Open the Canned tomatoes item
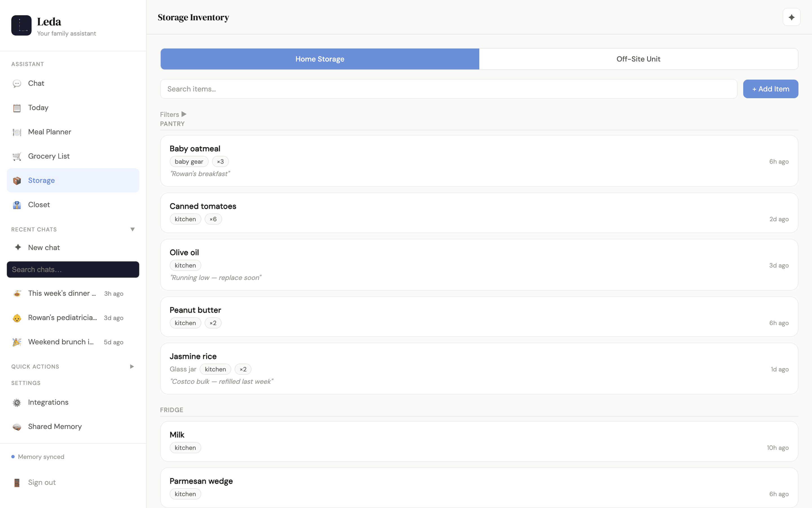Viewport: 812px width, 508px height. click(479, 213)
